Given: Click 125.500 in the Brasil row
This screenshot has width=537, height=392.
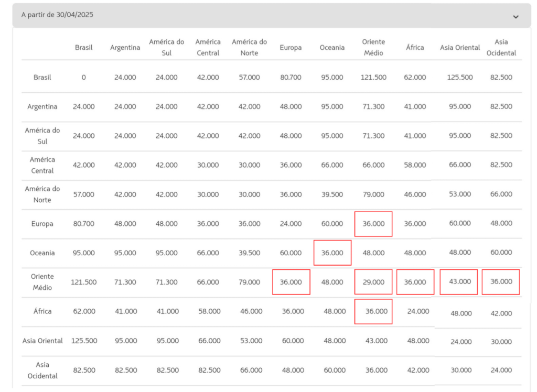Looking at the screenshot, I should pos(460,77).
